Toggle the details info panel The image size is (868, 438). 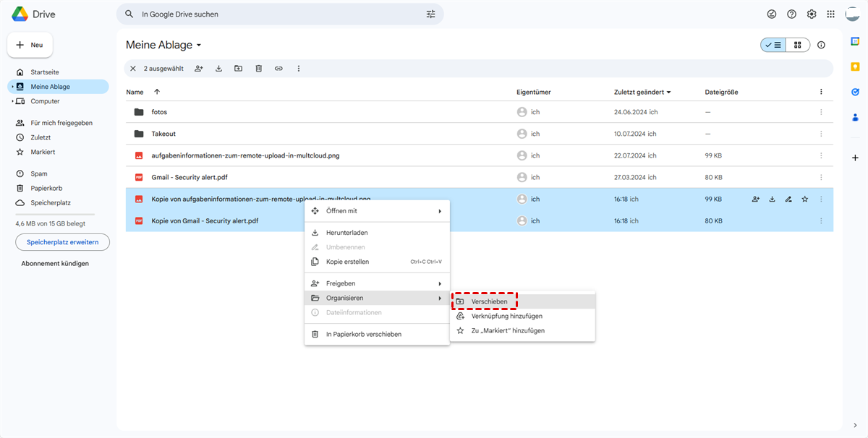821,45
